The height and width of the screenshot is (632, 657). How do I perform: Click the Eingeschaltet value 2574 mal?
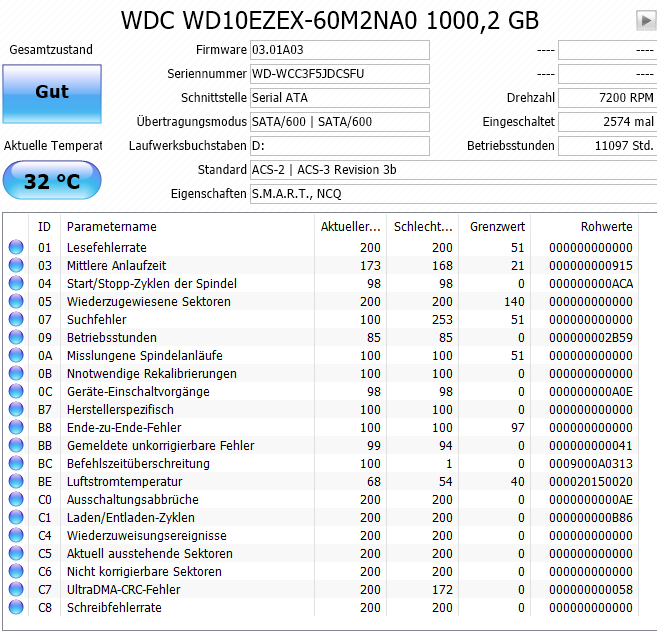pos(608,122)
